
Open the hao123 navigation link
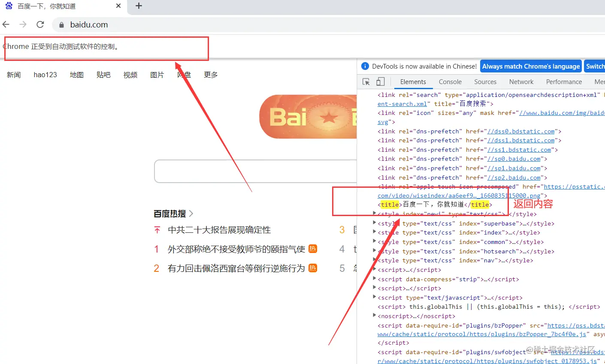point(45,75)
